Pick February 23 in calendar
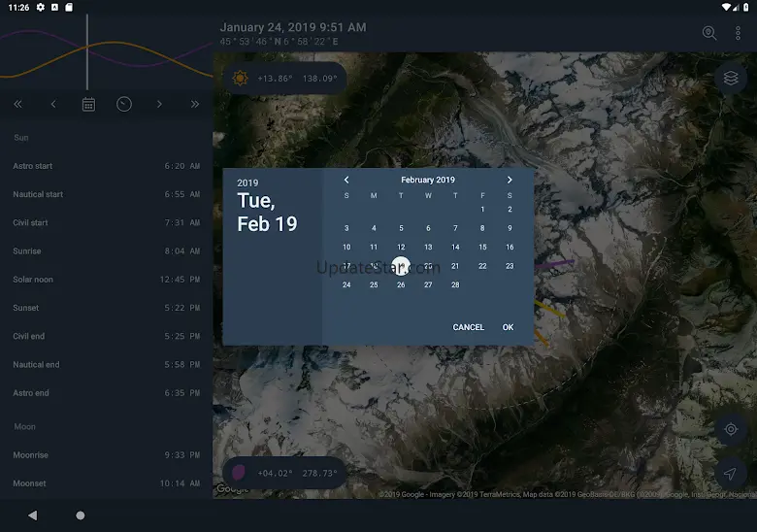 510,266
